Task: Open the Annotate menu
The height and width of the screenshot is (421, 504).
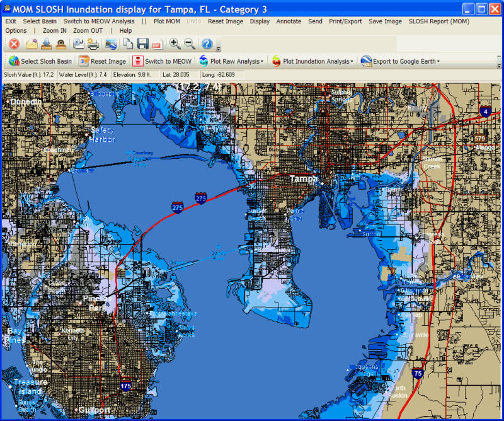Action: [x=289, y=21]
